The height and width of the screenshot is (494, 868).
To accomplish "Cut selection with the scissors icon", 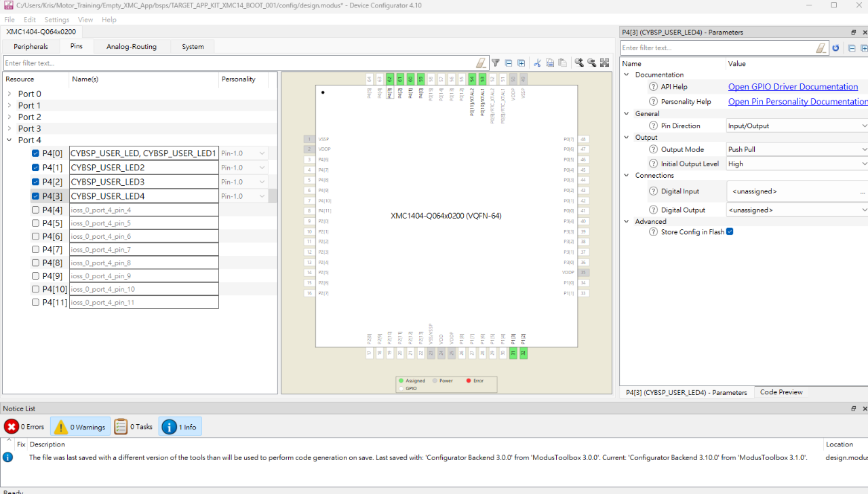I will [x=537, y=63].
